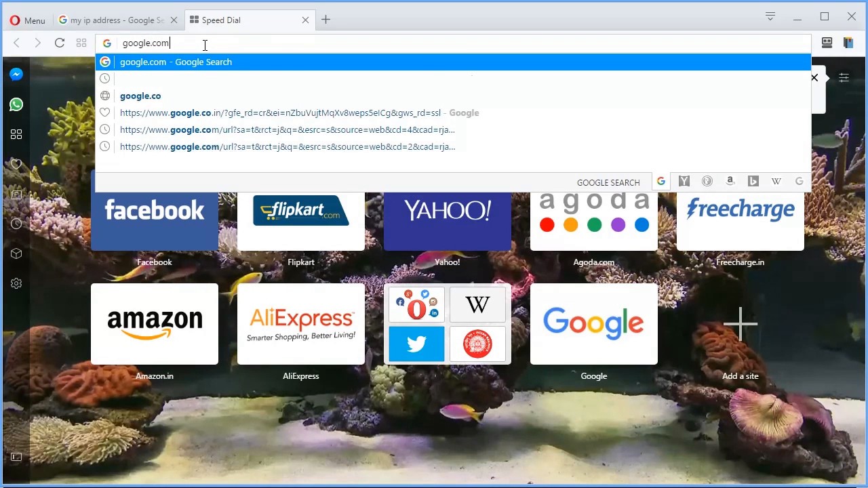Open the google.co.in bookmarked URL suggestion
Screen dimensions: 868x488
tap(453, 113)
